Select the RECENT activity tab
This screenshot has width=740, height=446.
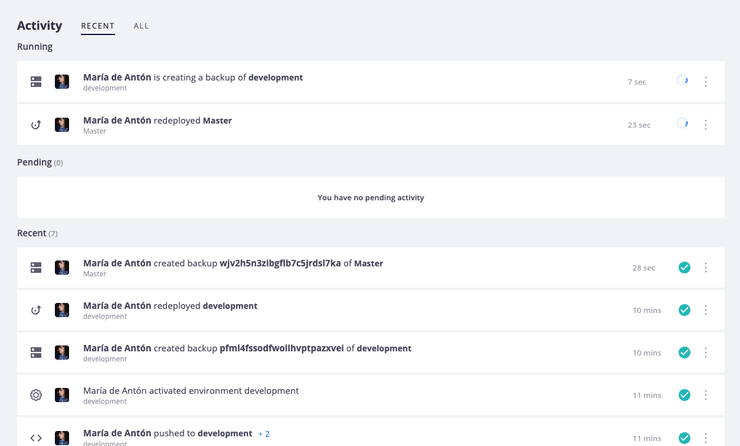coord(97,26)
